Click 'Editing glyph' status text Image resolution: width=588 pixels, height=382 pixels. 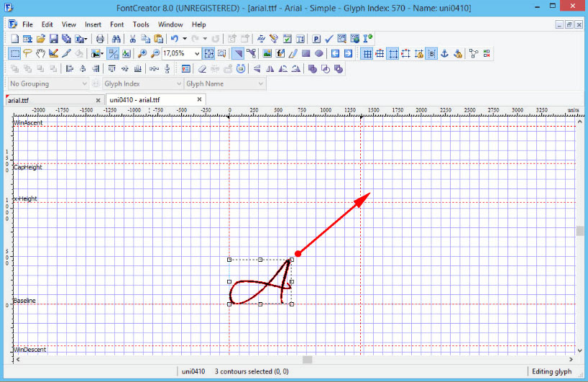tap(552, 371)
